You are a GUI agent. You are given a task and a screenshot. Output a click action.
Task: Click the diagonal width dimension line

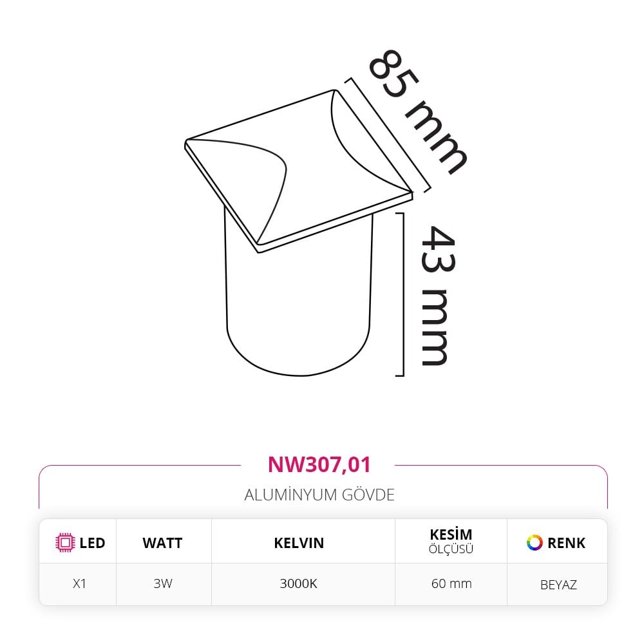388,135
